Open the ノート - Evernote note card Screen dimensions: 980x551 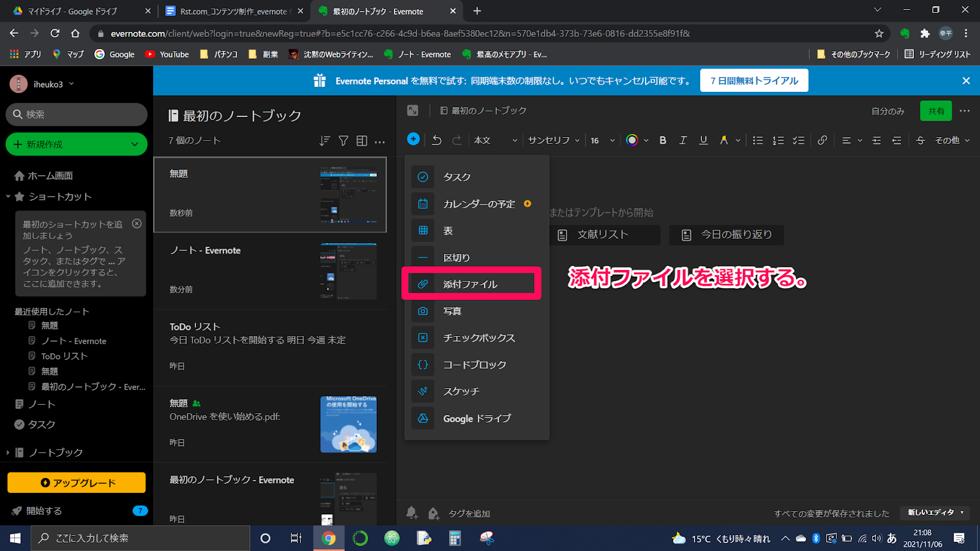(270, 271)
